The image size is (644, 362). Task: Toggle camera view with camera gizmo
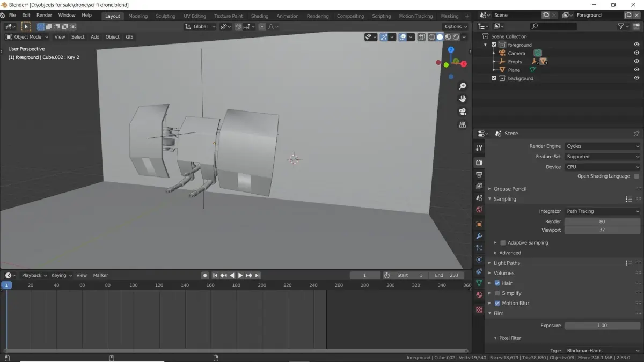(462, 112)
